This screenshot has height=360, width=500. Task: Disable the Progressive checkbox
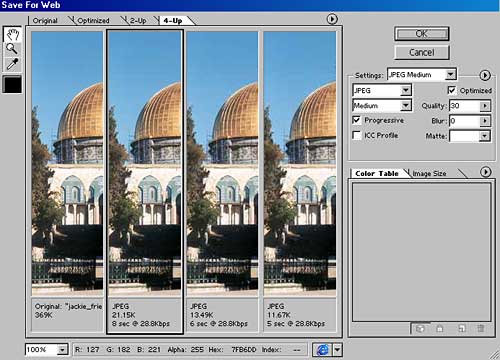pos(356,120)
